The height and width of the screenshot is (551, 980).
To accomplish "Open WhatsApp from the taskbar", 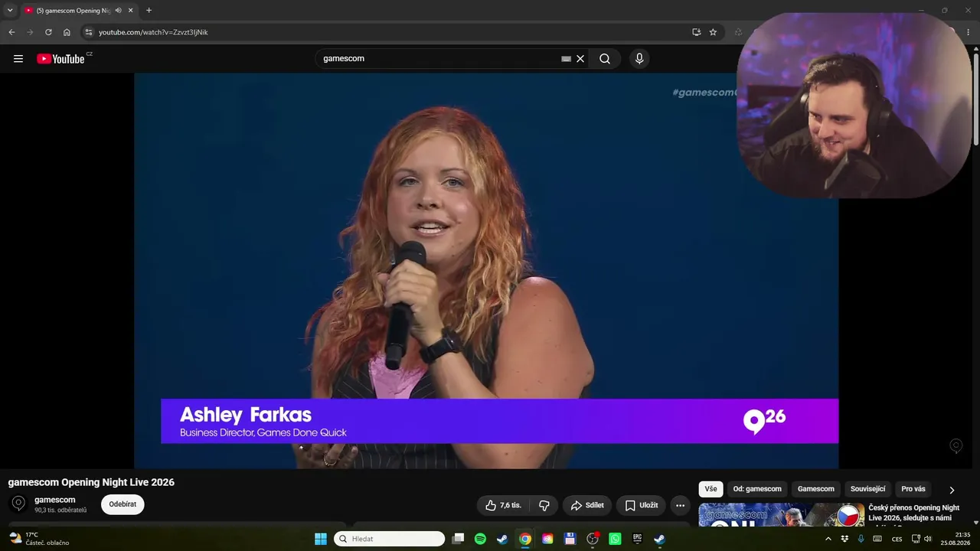I will [615, 539].
